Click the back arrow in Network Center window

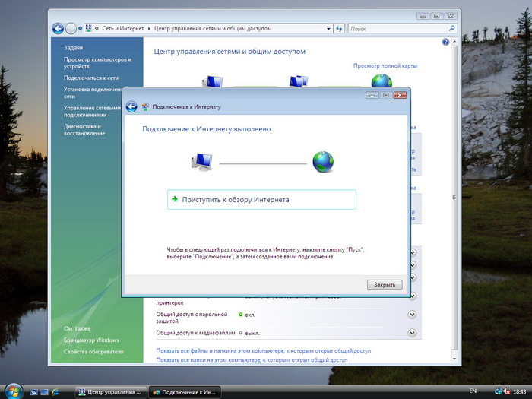(x=58, y=29)
